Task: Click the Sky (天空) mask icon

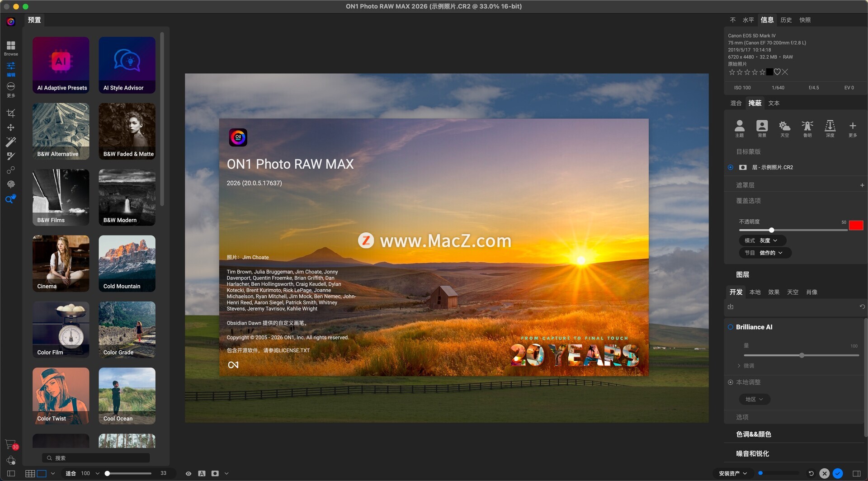Action: point(784,128)
